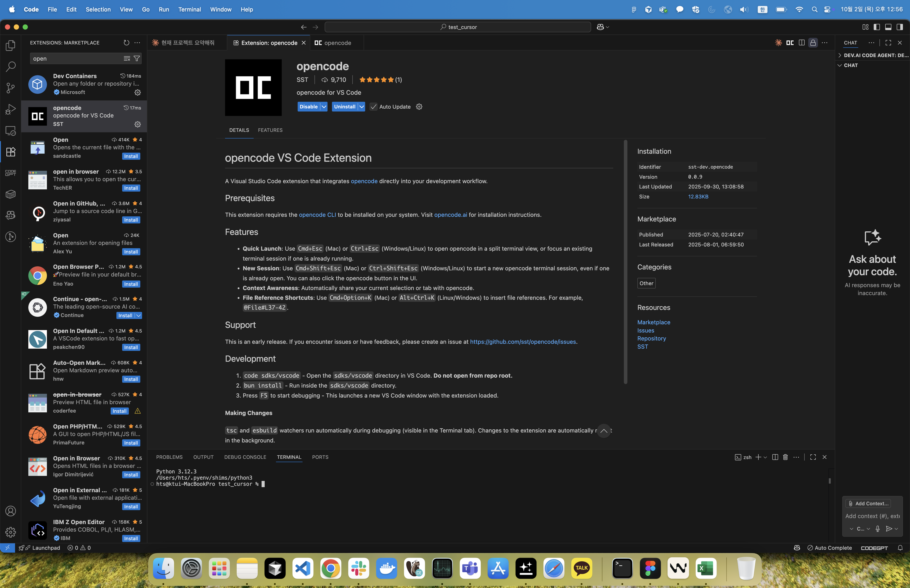
Task: Switch to the opencode editor tab
Action: 337,43
